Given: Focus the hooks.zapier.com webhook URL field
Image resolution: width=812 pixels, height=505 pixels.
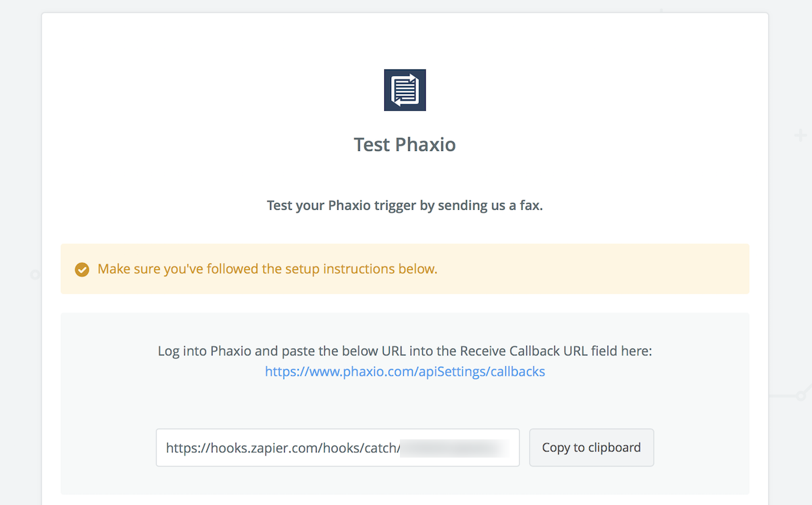Looking at the screenshot, I should tap(338, 447).
